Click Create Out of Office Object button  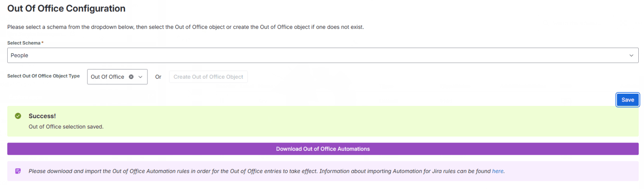[x=208, y=77]
